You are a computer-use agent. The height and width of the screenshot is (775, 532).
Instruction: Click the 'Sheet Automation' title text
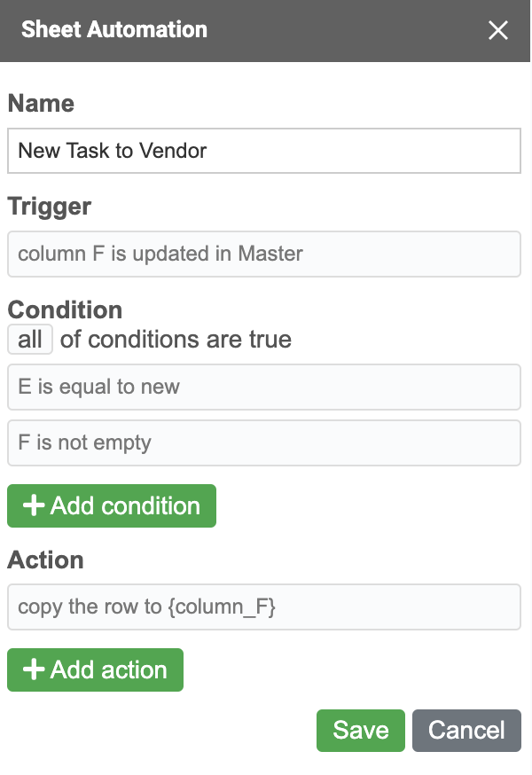[x=114, y=29]
